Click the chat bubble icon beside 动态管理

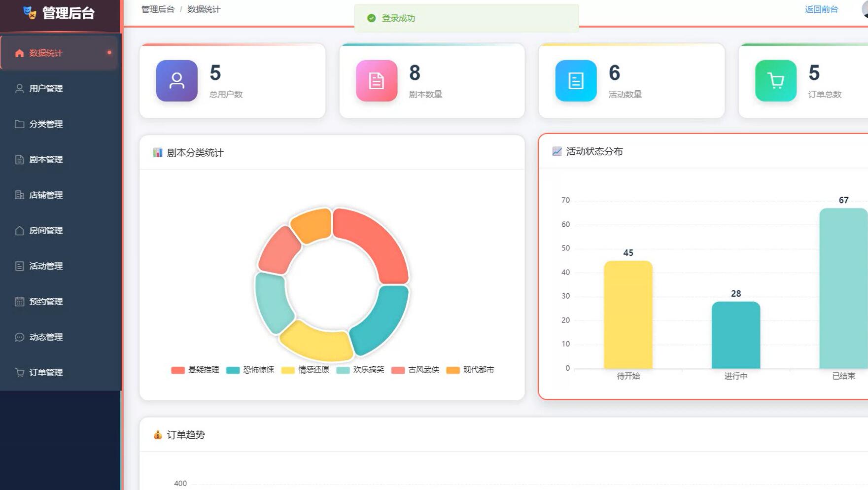19,337
